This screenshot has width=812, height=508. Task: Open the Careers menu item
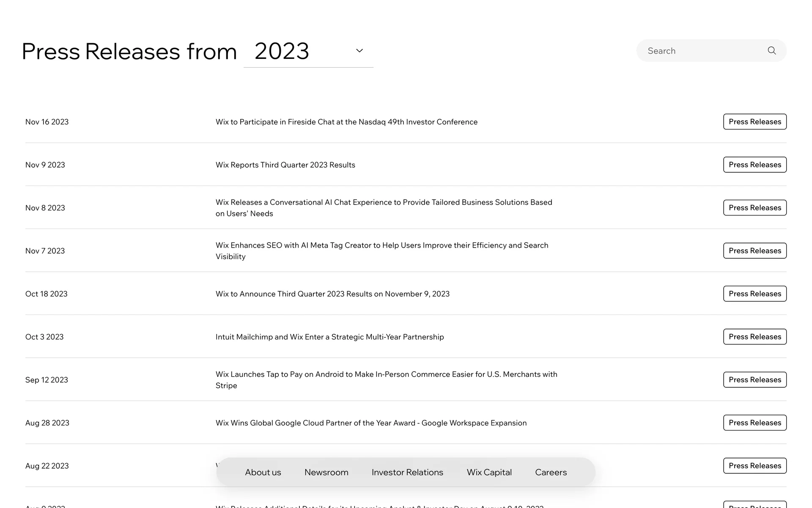[x=551, y=472]
